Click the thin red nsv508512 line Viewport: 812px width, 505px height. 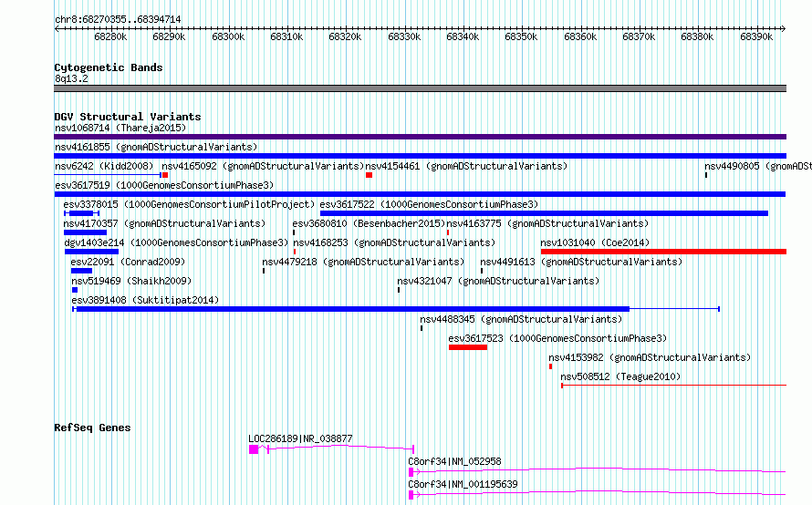[673, 385]
